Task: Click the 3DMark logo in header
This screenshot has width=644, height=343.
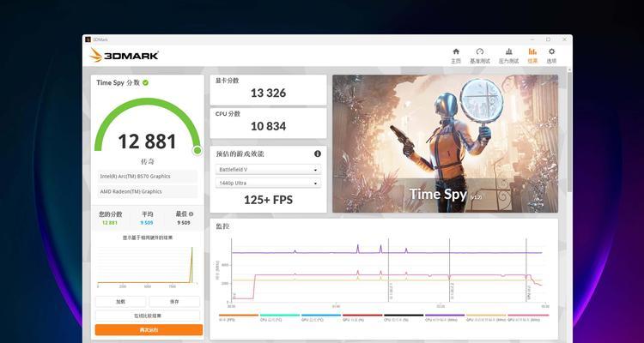Action: click(124, 56)
